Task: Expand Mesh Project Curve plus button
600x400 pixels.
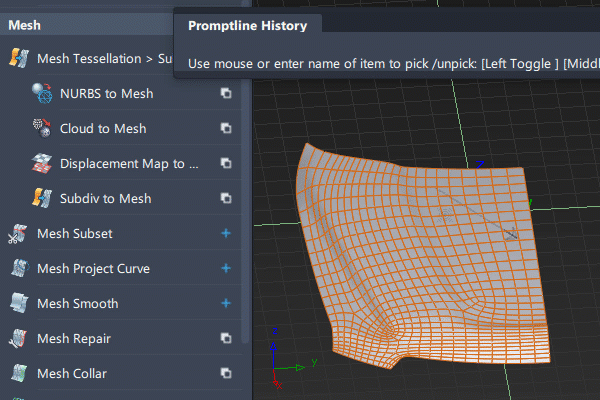Action: pos(226,269)
